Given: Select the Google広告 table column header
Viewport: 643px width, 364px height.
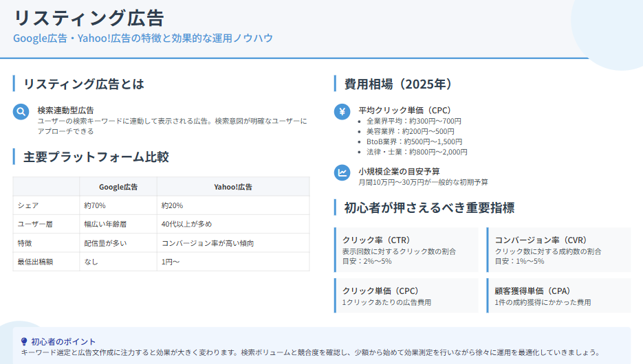Looking at the screenshot, I should tap(118, 186).
